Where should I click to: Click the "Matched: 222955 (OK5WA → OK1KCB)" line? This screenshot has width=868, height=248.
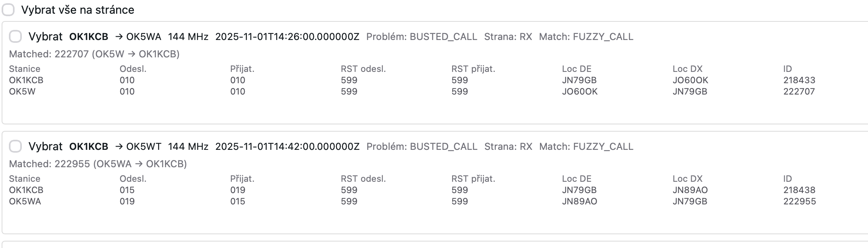(98, 164)
